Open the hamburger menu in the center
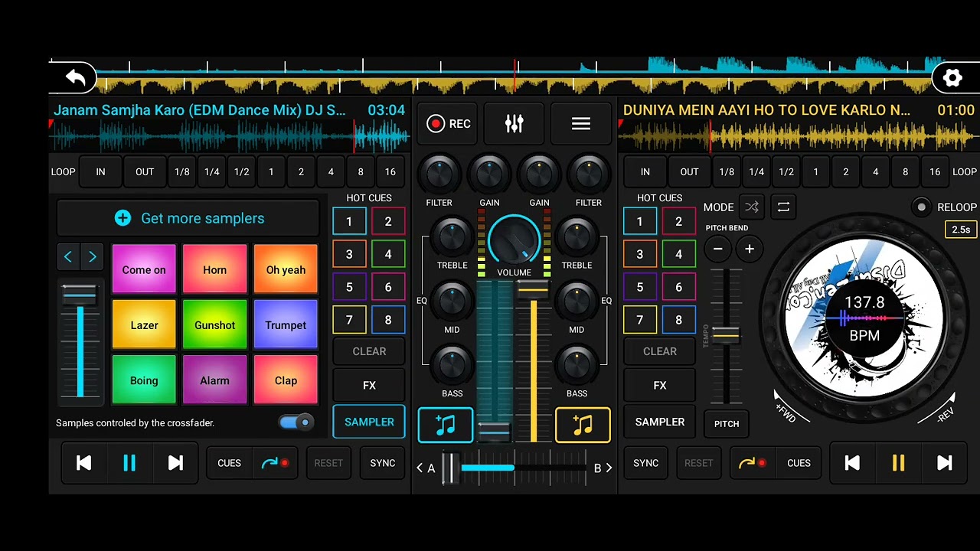The height and width of the screenshot is (551, 980). (x=581, y=124)
